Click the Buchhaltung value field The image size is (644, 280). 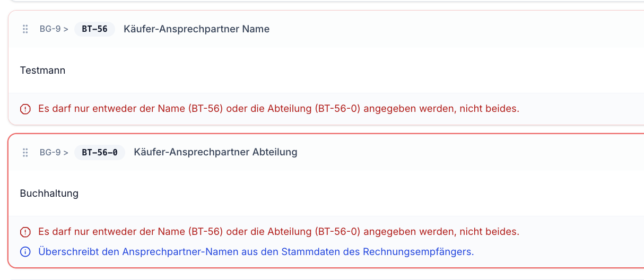pos(326,193)
